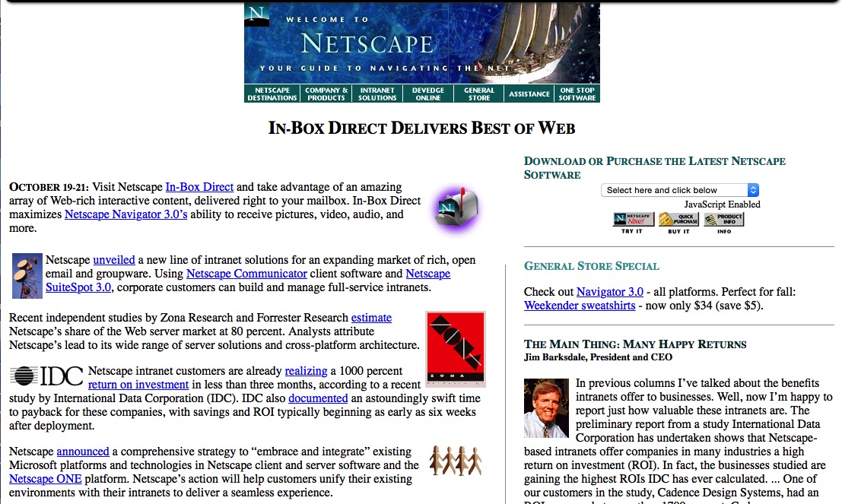Follow the 'return on investment' link
This screenshot has height=504, width=842.
(x=138, y=385)
